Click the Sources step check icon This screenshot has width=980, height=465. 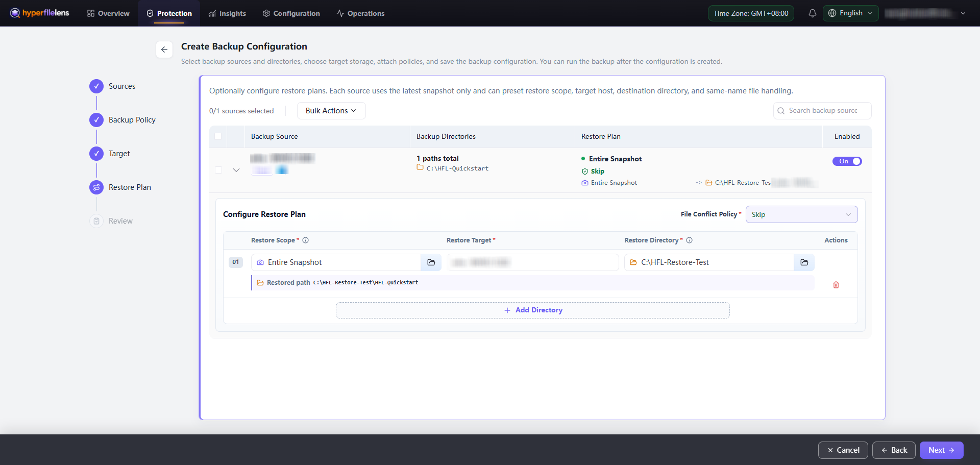coord(96,86)
